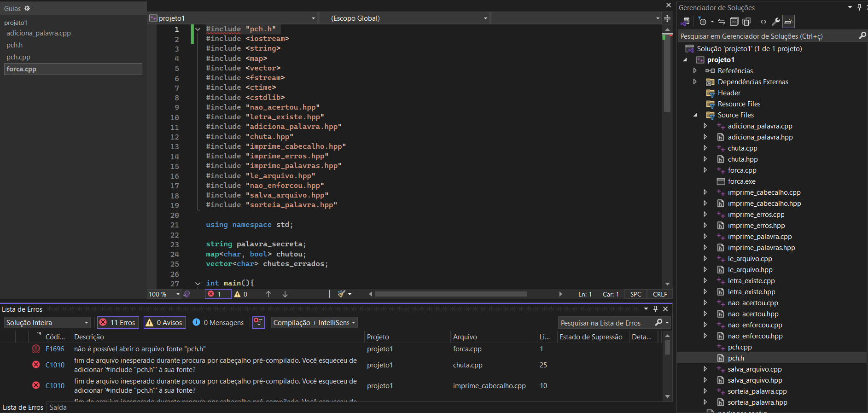Screen dimensions: 868x413
Task: Open Compilação + IntelliSense dropdown
Action: click(315, 323)
